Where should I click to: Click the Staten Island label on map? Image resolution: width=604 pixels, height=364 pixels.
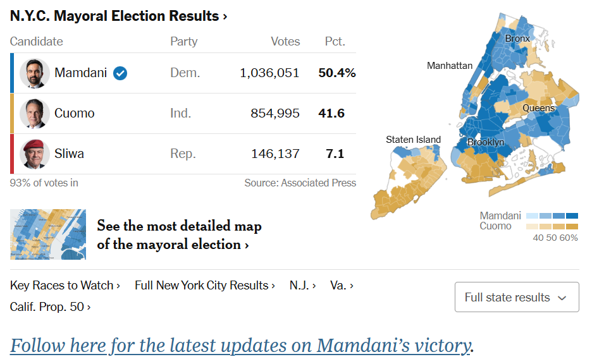tap(413, 140)
